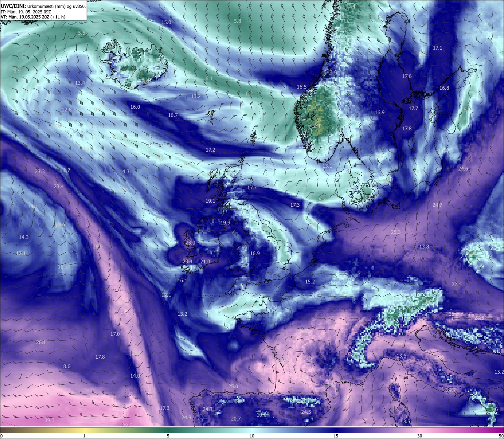Click the 24.6 value label

click(x=463, y=169)
